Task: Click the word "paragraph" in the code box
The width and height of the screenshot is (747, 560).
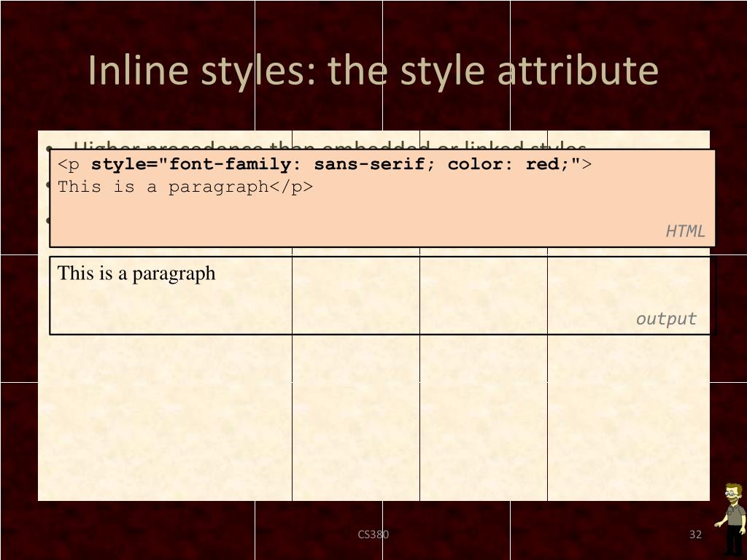Action: [x=219, y=187]
